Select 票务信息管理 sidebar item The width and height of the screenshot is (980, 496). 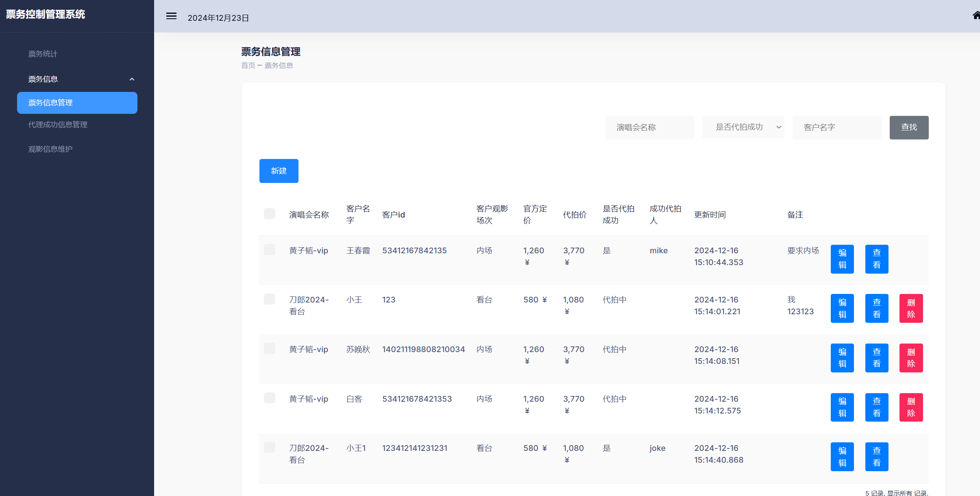coord(77,103)
